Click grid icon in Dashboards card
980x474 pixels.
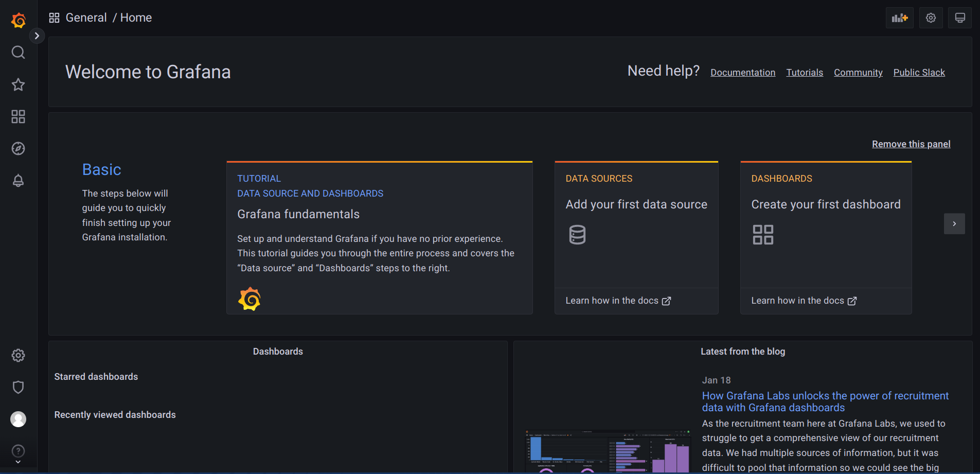(763, 235)
